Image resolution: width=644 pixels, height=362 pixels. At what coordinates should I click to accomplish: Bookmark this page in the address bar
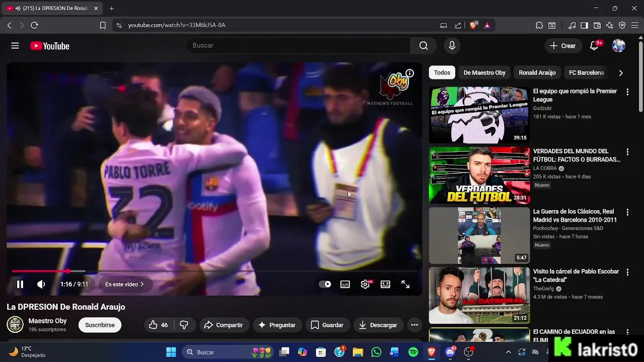point(103,25)
